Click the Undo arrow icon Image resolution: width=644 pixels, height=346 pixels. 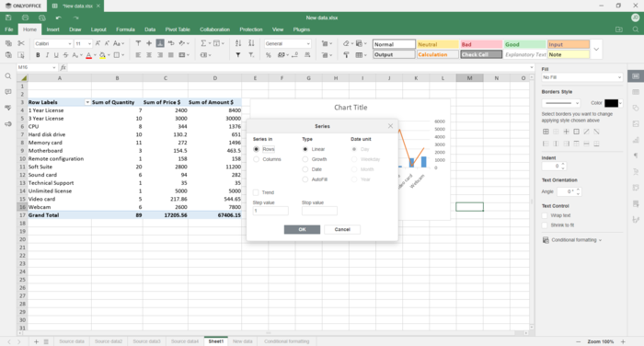pos(58,17)
